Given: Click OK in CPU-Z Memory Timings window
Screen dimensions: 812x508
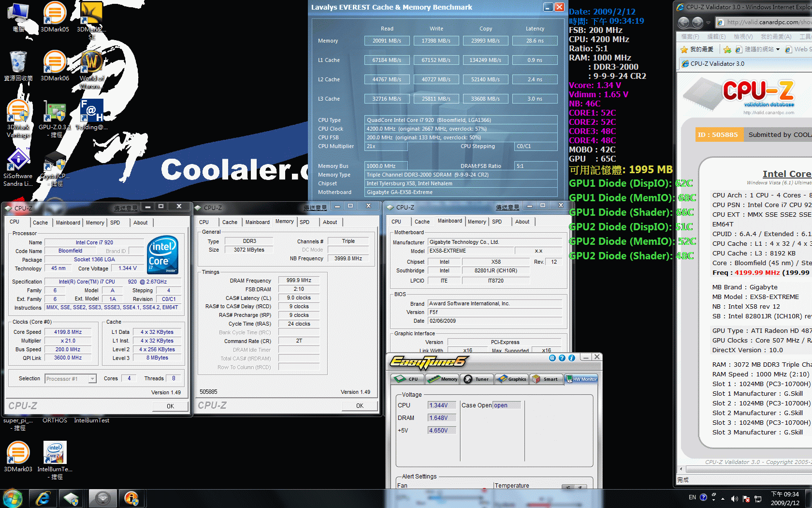Looking at the screenshot, I should [360, 405].
